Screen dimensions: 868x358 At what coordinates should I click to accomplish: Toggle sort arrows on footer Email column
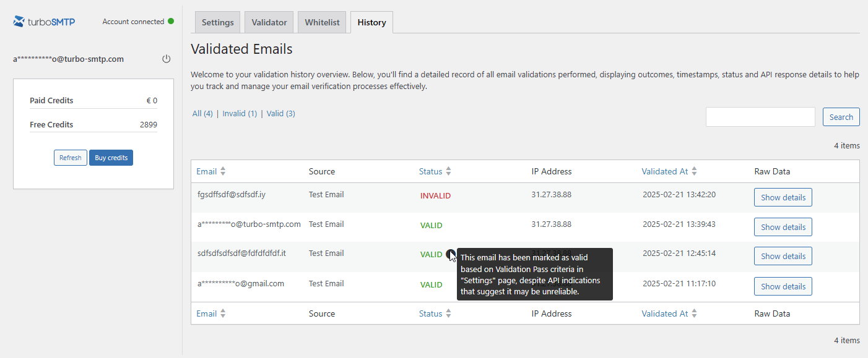pos(223,313)
